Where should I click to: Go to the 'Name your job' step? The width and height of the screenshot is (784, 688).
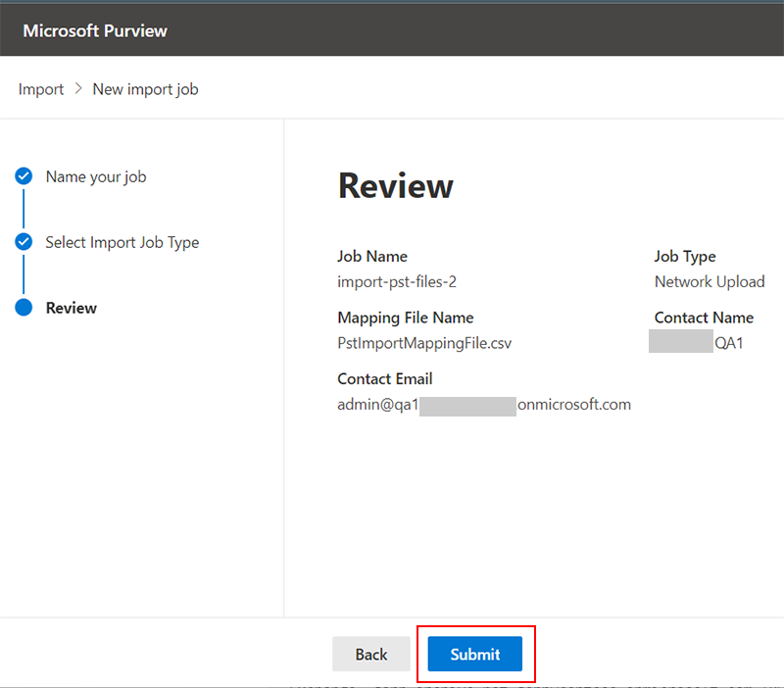coord(96,177)
